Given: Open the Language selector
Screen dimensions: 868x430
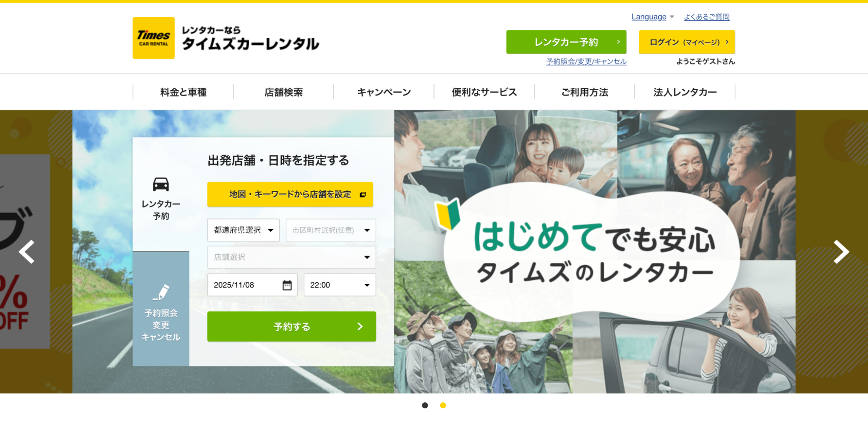Looking at the screenshot, I should tap(652, 17).
